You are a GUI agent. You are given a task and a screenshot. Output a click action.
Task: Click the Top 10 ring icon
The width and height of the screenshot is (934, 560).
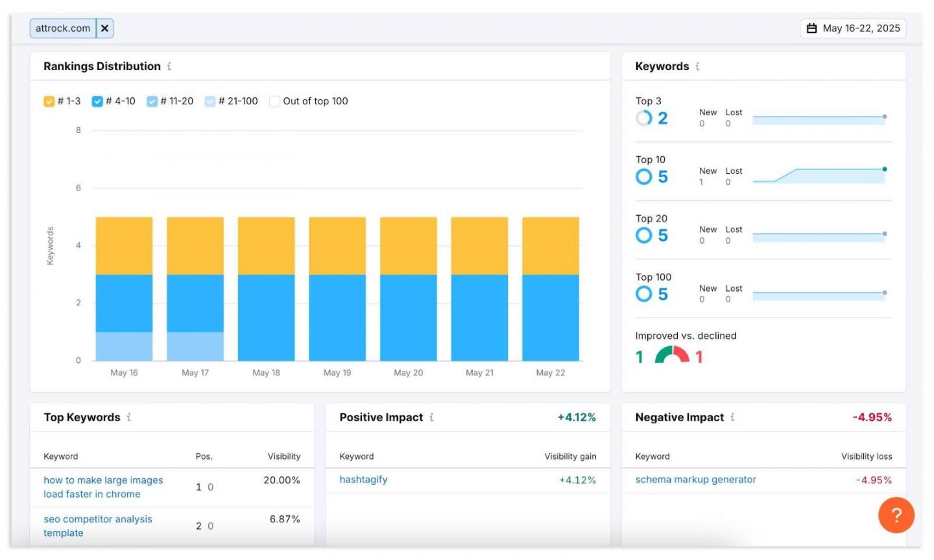coord(643,177)
